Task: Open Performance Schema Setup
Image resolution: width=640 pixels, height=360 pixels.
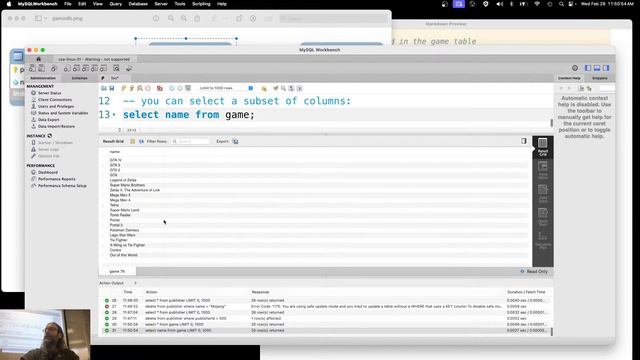Action: click(62, 186)
